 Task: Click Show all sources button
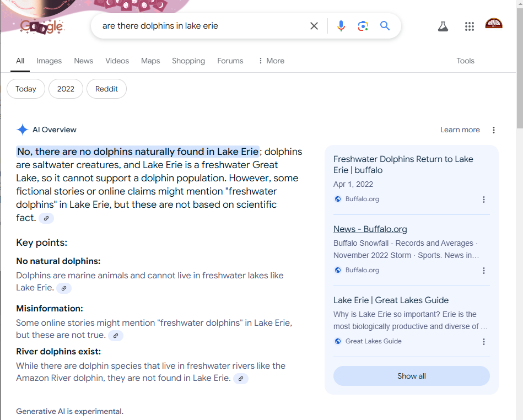[412, 376]
